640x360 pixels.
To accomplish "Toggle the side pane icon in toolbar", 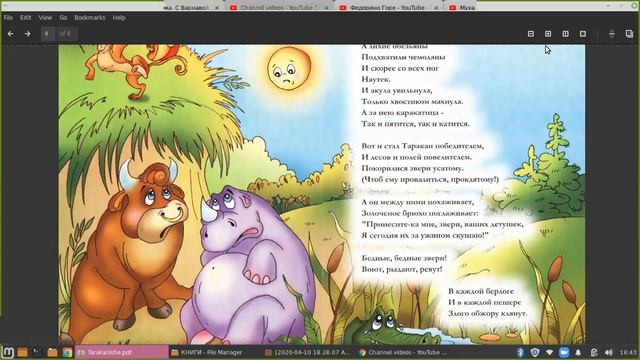I will (629, 34).
